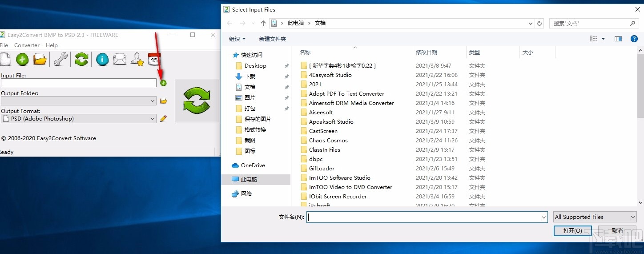Open the 组织 dropdown menu
This screenshot has width=644, height=254.
click(237, 39)
